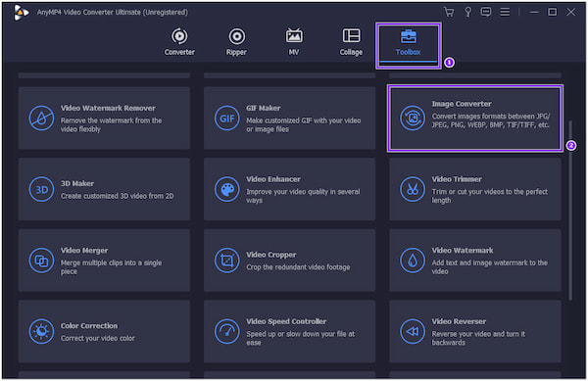The width and height of the screenshot is (588, 381).
Task: Maximize the AnyMP4 window
Action: [x=553, y=12]
